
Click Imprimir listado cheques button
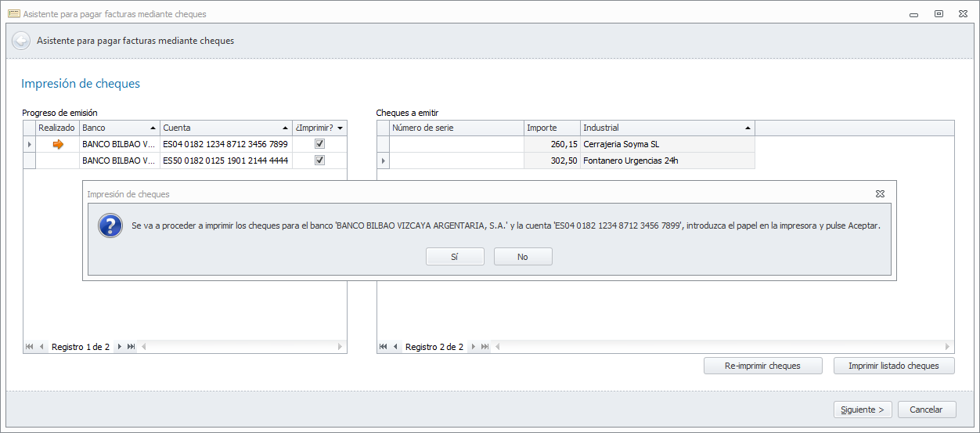[x=894, y=366]
